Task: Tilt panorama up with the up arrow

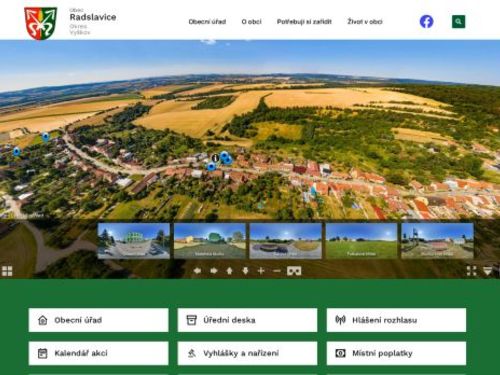Action: point(229,271)
